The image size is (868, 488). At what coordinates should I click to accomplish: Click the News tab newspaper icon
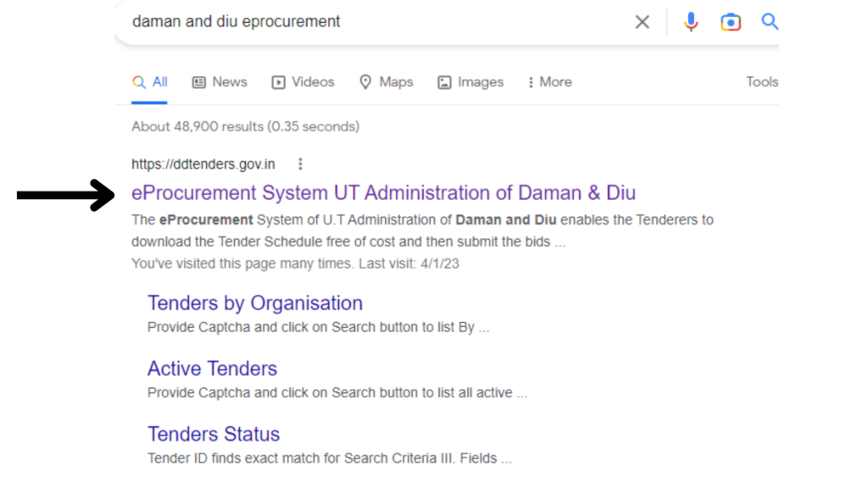click(x=199, y=82)
